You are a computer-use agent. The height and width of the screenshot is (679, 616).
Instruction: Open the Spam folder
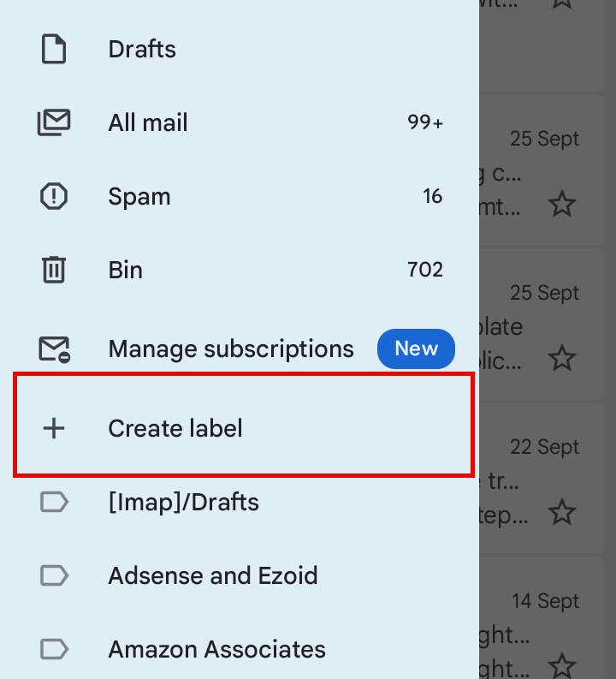tap(240, 196)
